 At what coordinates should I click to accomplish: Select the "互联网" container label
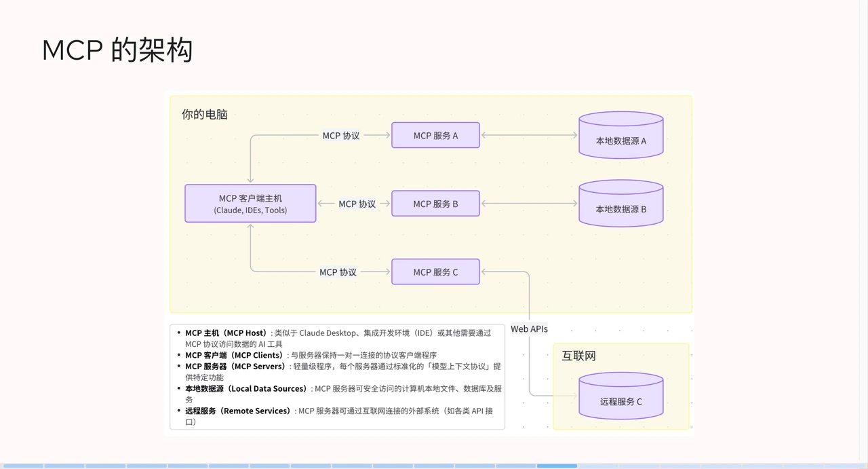[578, 356]
